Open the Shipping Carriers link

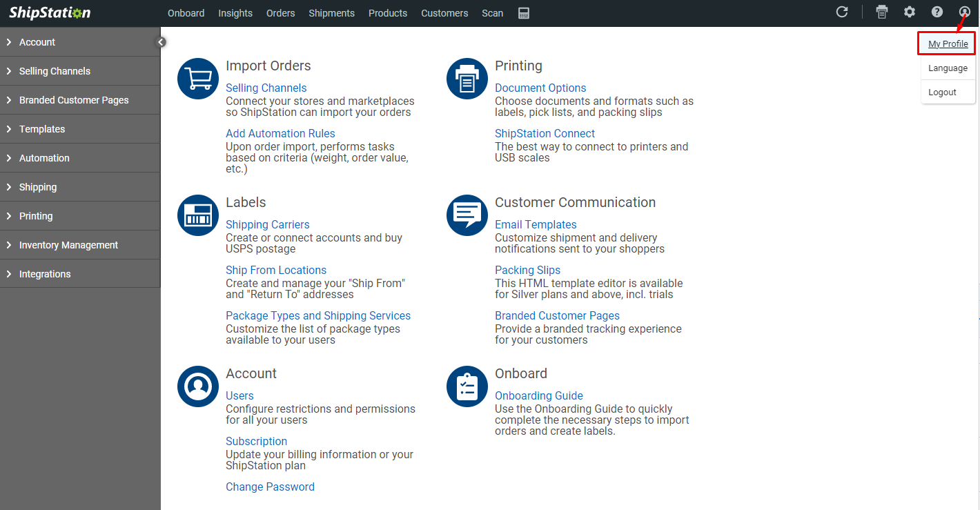pyautogui.click(x=267, y=224)
